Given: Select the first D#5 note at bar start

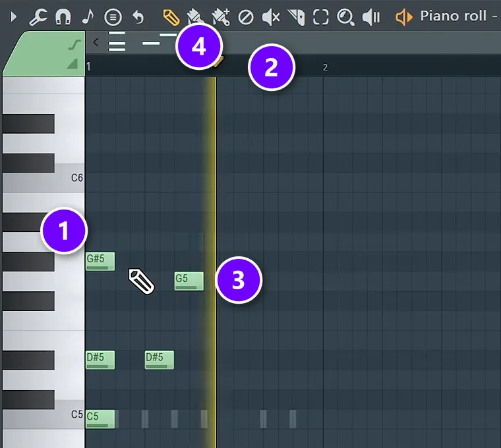Looking at the screenshot, I should pos(100,360).
